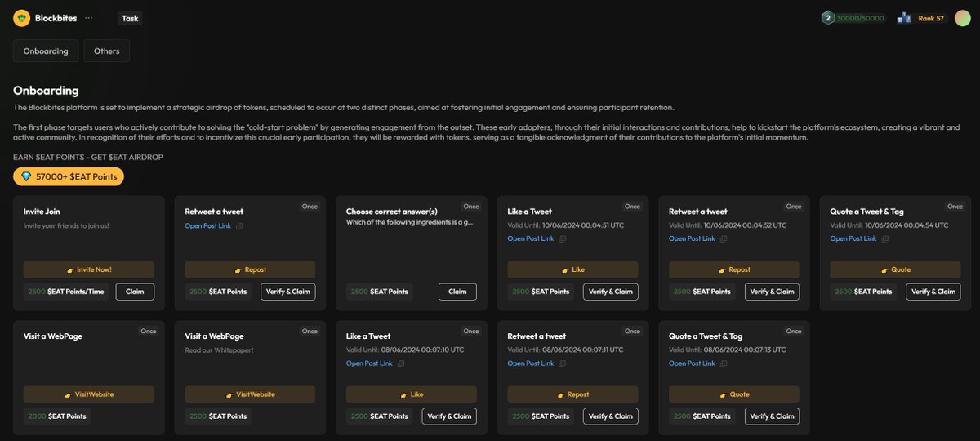The width and height of the screenshot is (980, 441).
Task: Open Post Link in undated Retweet card
Action: [x=207, y=225]
